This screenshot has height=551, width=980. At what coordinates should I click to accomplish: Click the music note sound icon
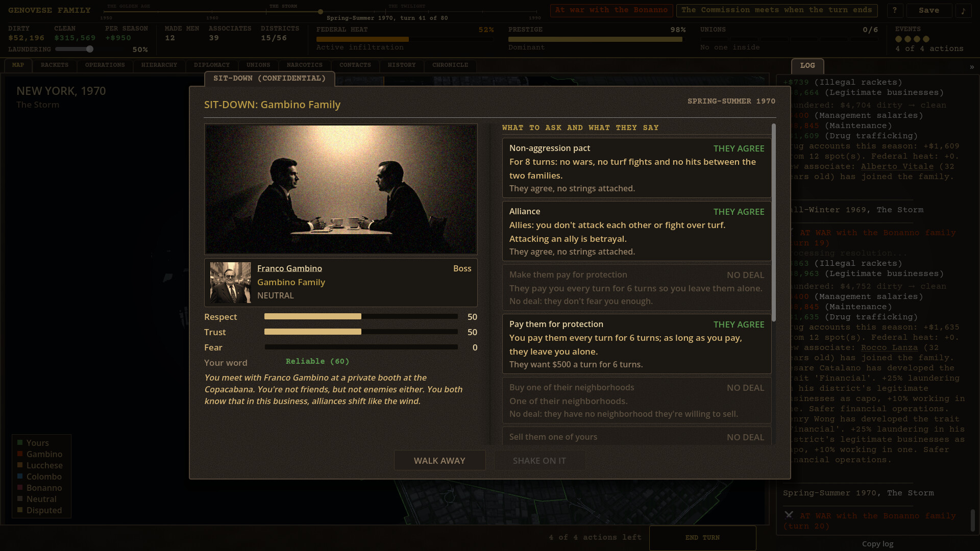pyautogui.click(x=963, y=10)
